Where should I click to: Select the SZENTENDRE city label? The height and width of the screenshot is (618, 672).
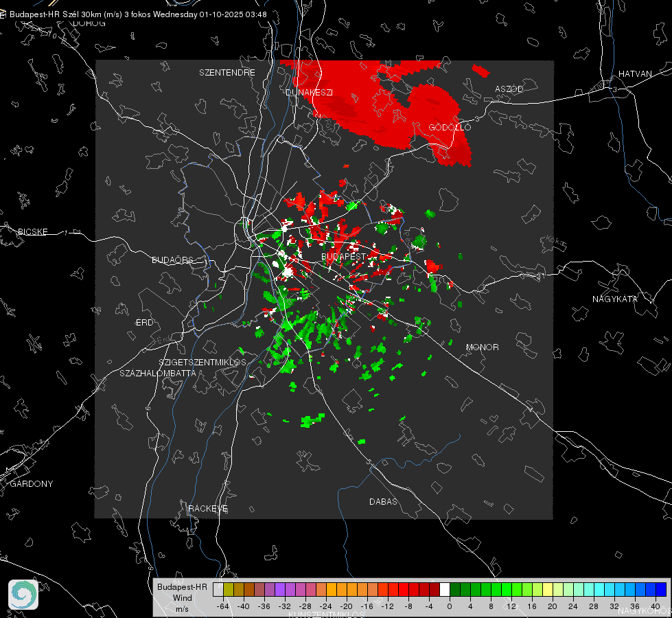coord(227,73)
